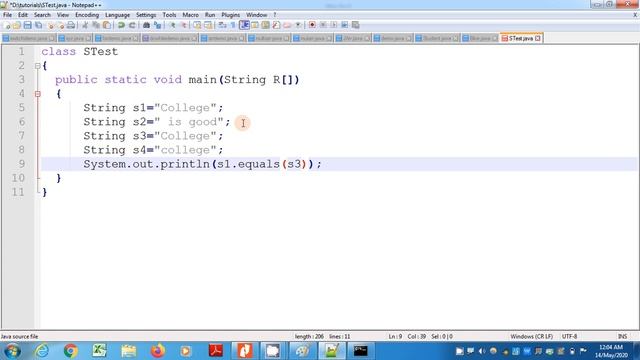
Task: Open the Windows Start button
Action: (12, 351)
